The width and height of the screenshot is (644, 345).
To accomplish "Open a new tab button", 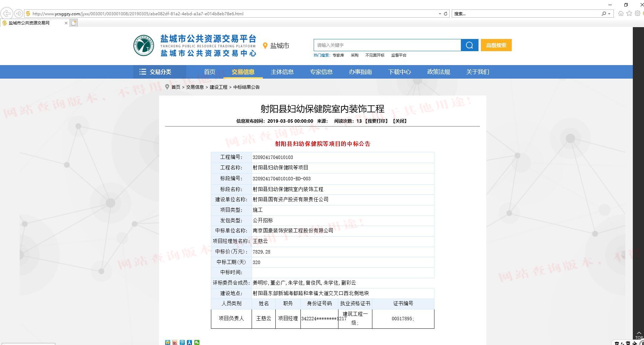I will 74,23.
